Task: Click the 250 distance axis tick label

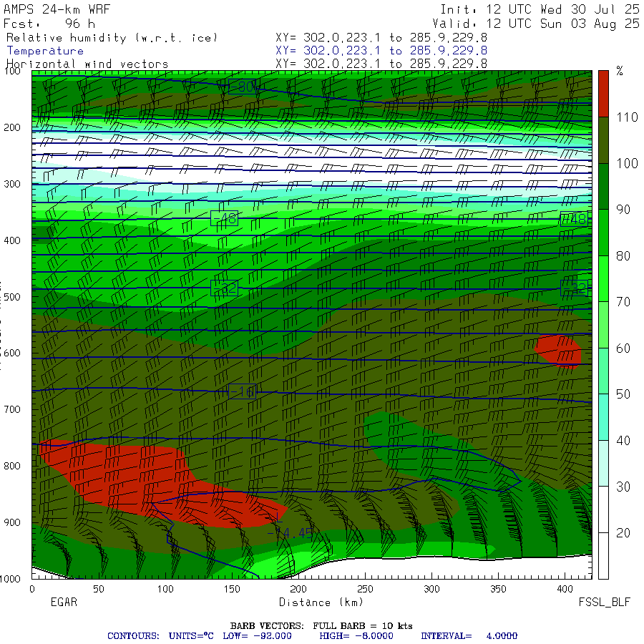Action: coord(365,589)
